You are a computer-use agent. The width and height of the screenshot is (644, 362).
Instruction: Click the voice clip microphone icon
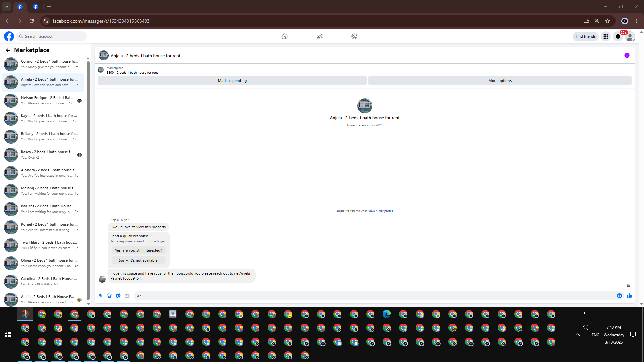coord(100,296)
